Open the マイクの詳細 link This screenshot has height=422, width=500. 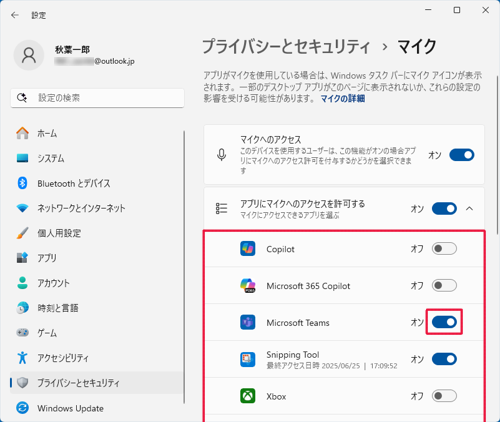pyautogui.click(x=343, y=99)
